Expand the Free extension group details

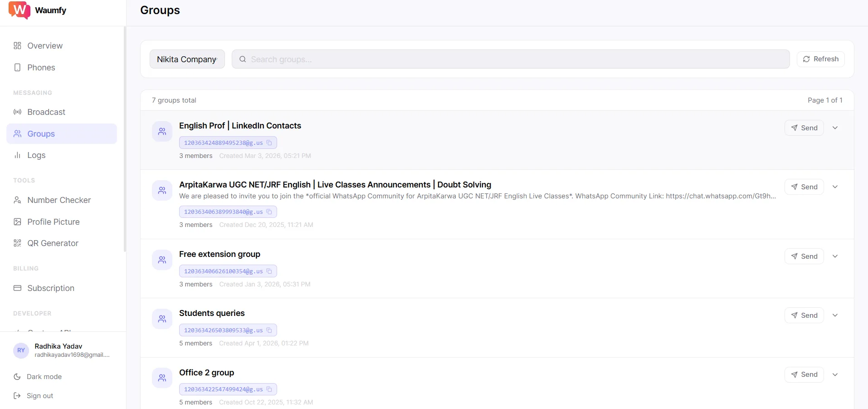(x=835, y=256)
